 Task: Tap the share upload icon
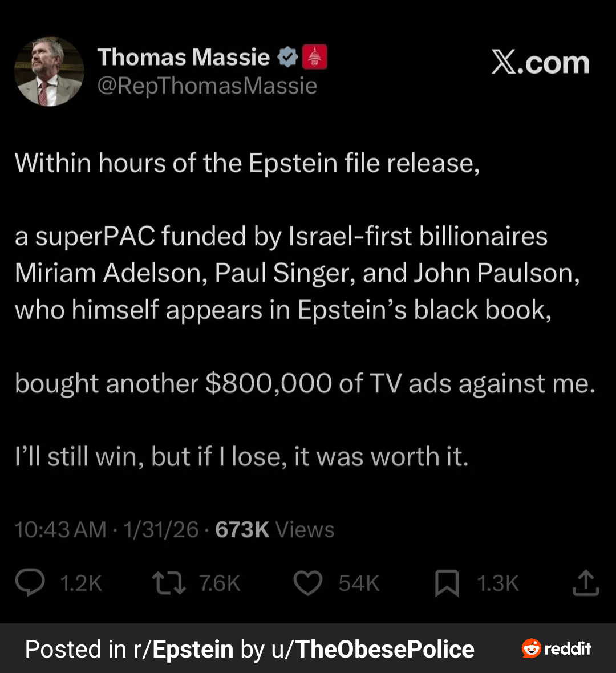coord(585,583)
